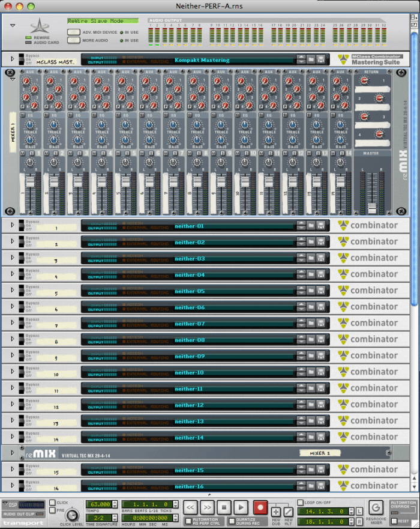Select the neither-05 patch name display
This screenshot has height=529, width=420.
tap(189, 291)
